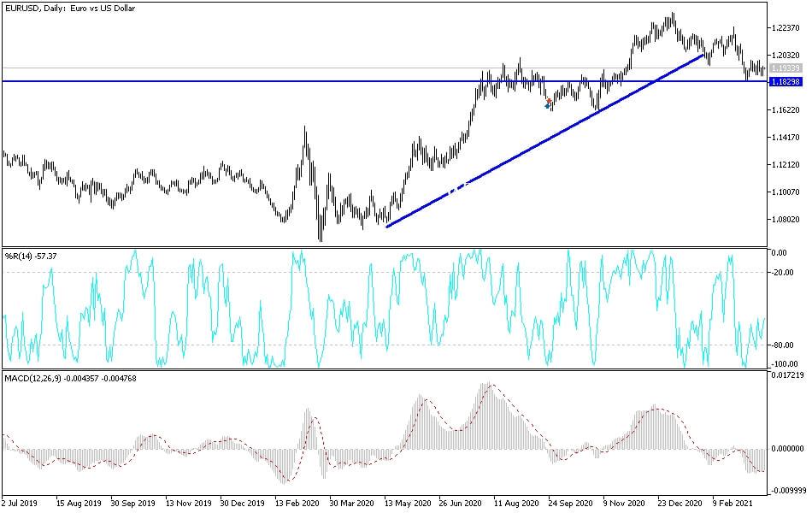Viewport: 812px width, 513px height.
Task: Click the 1.22370 price scale label
Action: point(787,27)
